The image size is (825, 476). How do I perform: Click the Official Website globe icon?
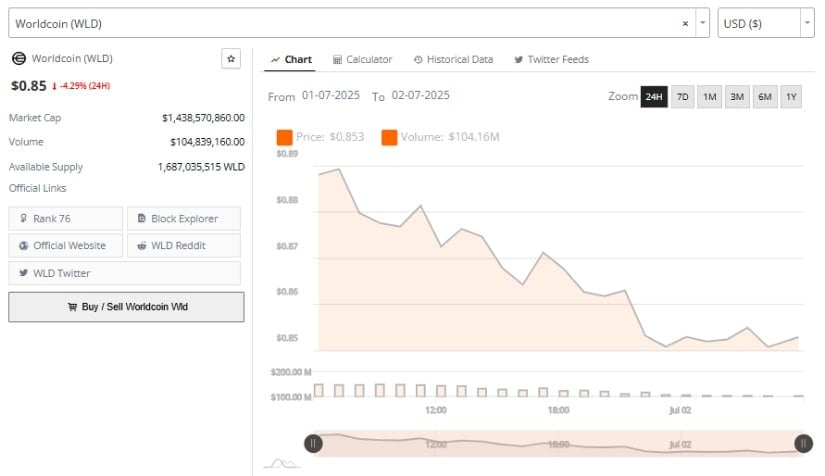click(23, 246)
